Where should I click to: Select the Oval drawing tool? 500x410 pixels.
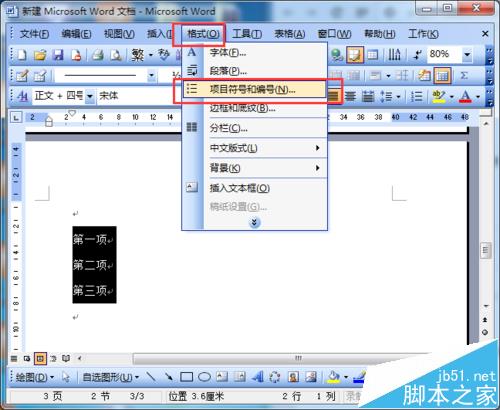click(x=204, y=377)
